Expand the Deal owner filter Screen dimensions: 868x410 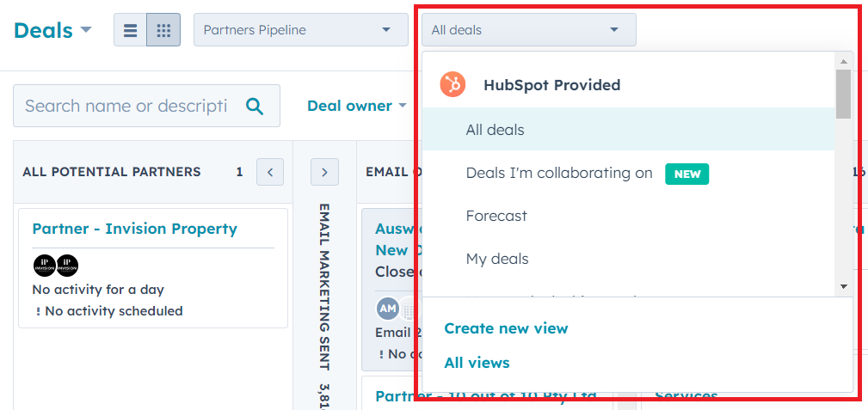click(356, 106)
